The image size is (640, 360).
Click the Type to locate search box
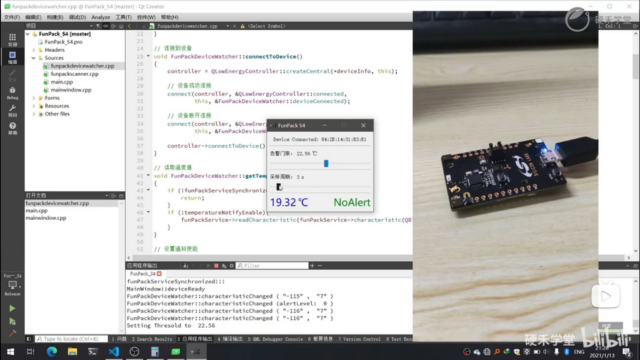71,339
